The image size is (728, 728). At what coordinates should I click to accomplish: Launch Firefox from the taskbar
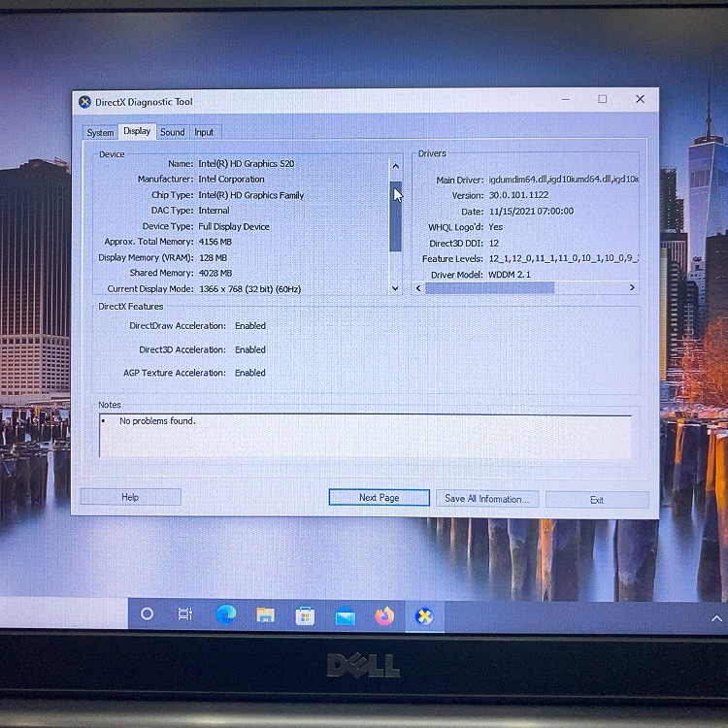[x=384, y=615]
